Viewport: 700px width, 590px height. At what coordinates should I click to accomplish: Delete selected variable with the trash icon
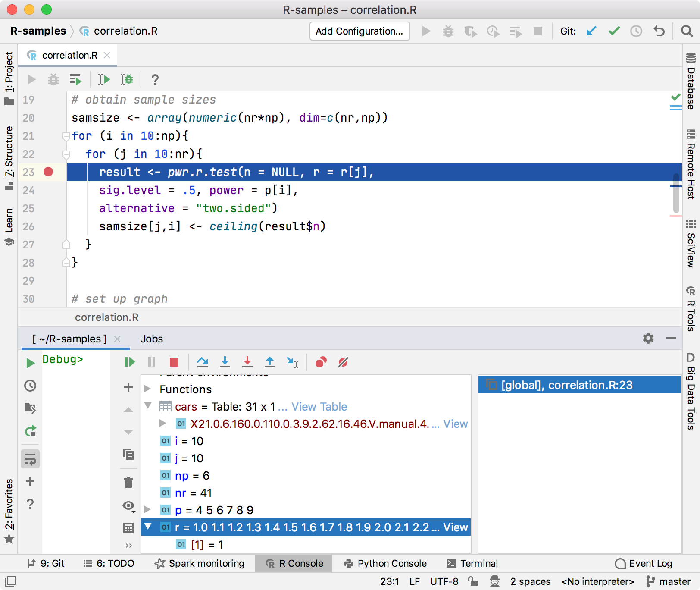[x=128, y=483]
